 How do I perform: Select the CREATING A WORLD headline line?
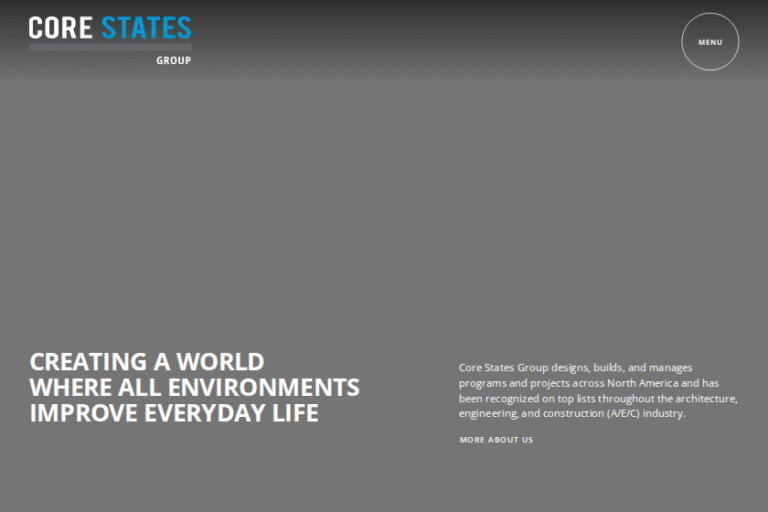[x=147, y=362]
